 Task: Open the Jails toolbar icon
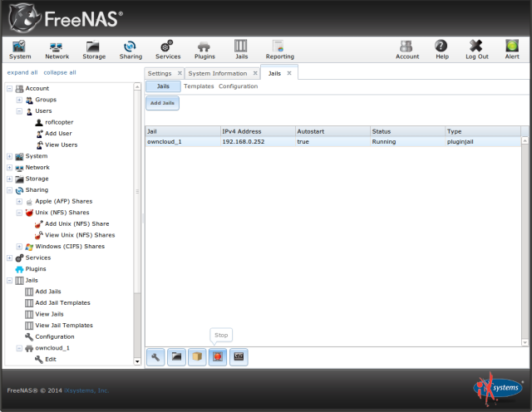[x=241, y=50]
